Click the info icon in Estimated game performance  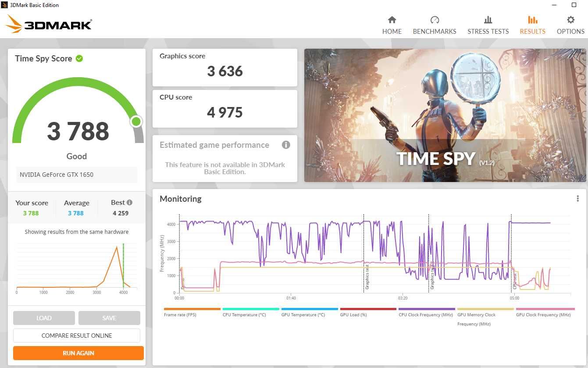coord(286,145)
